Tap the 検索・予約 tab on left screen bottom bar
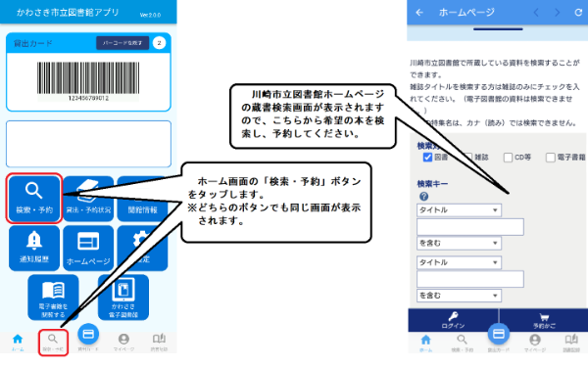 (x=53, y=343)
